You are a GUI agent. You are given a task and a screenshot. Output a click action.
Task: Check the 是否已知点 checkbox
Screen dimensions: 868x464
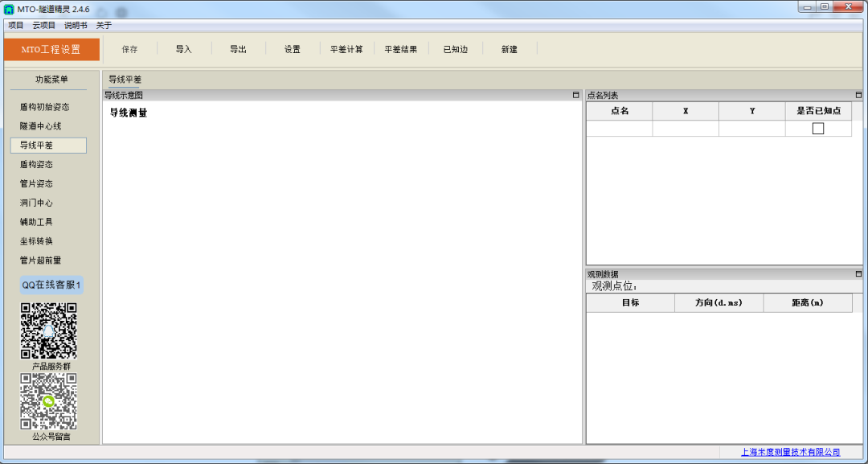pos(818,129)
